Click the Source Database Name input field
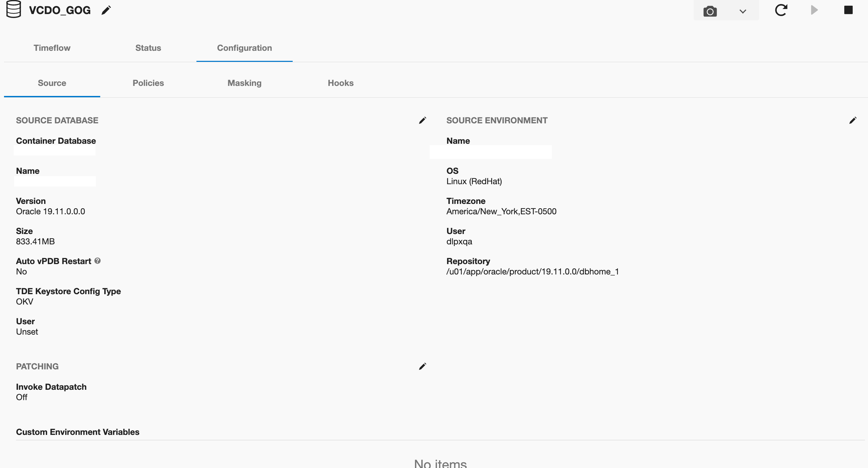This screenshot has height=468, width=868. click(x=55, y=182)
